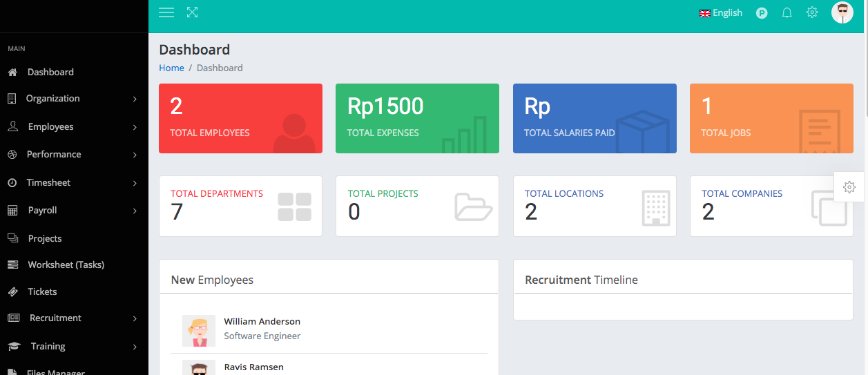Screen dimensions: 868x375
Task: Open the notifications bell icon
Action: click(x=787, y=12)
